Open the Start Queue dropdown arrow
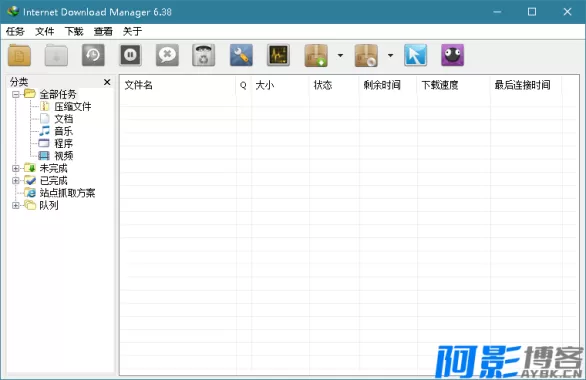This screenshot has width=586, height=380. (340, 55)
